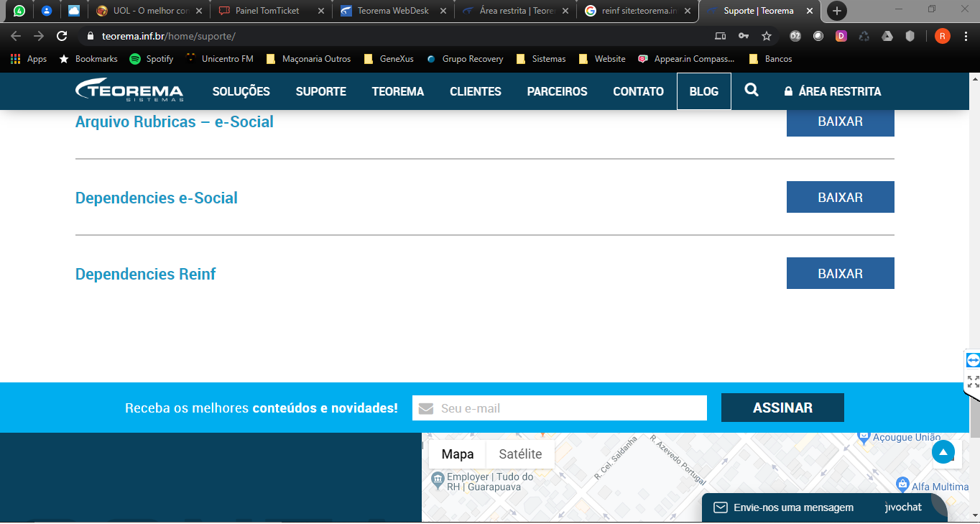Switch to the pinned cloud icon tab
The image size is (980, 524).
[x=74, y=11]
